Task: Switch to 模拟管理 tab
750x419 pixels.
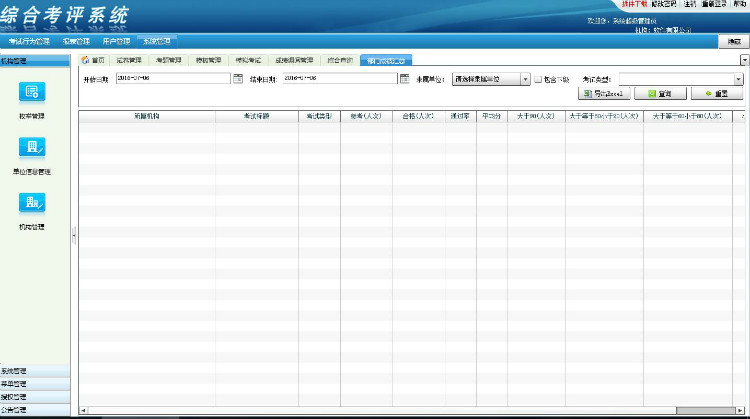Action: click(x=208, y=60)
